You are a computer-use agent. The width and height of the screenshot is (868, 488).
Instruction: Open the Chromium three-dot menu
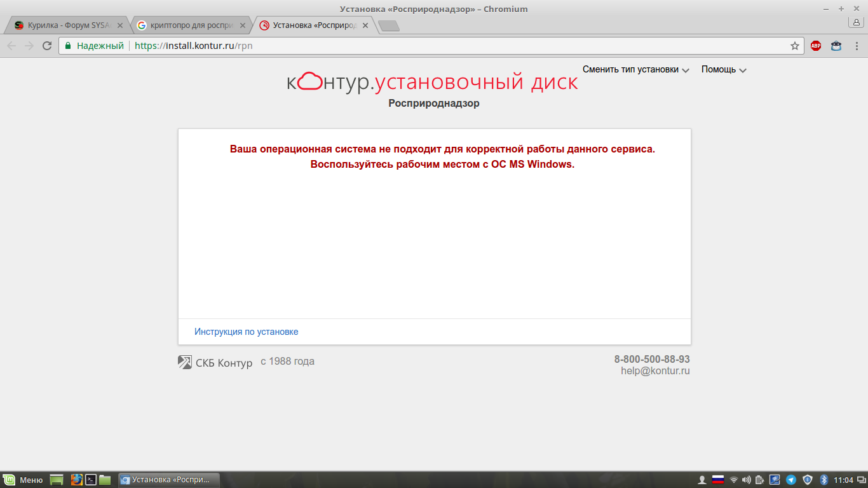click(x=856, y=46)
